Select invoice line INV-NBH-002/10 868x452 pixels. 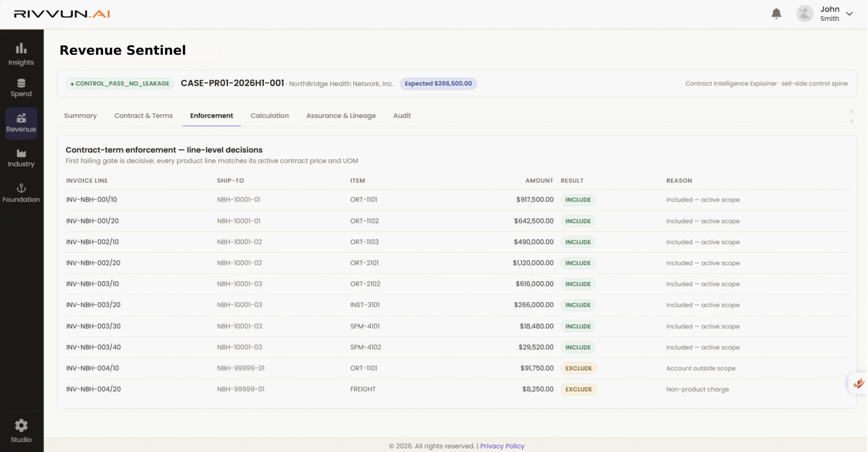(x=92, y=242)
